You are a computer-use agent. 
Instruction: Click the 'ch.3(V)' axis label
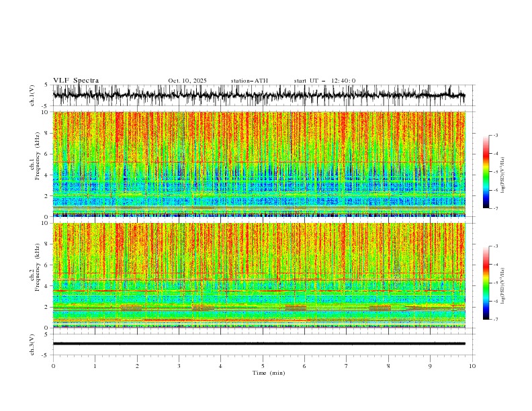[32, 345]
